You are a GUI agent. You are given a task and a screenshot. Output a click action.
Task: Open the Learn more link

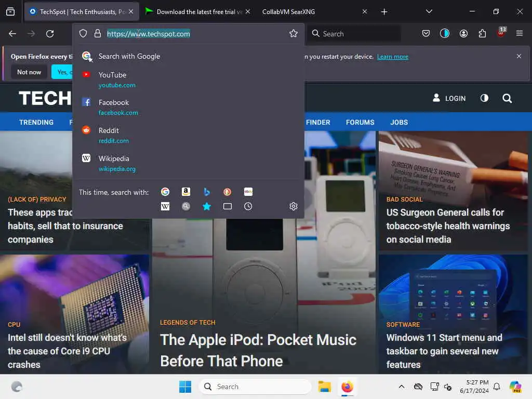pyautogui.click(x=393, y=57)
